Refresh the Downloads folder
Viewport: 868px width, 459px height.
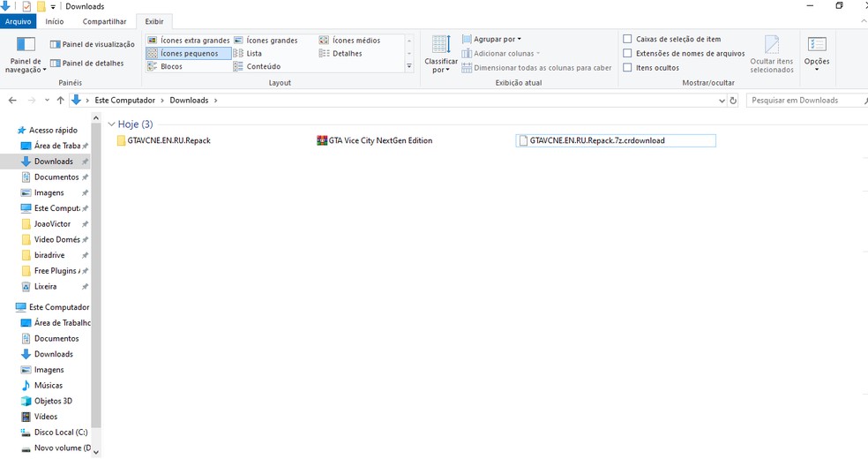(x=733, y=101)
